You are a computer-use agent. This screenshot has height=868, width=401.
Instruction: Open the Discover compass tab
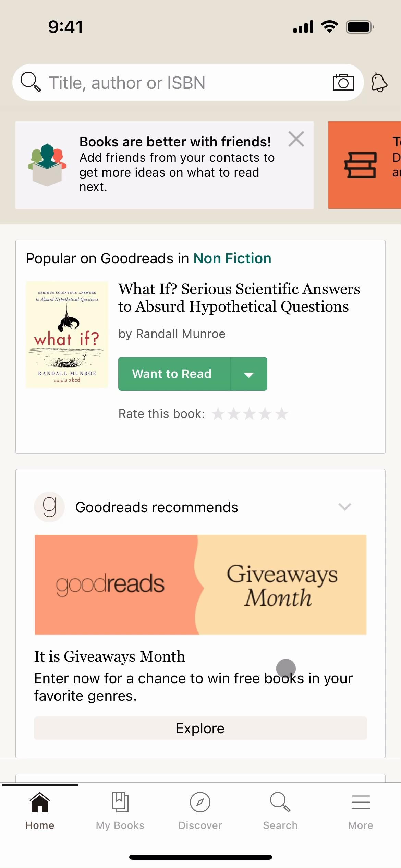(x=200, y=810)
